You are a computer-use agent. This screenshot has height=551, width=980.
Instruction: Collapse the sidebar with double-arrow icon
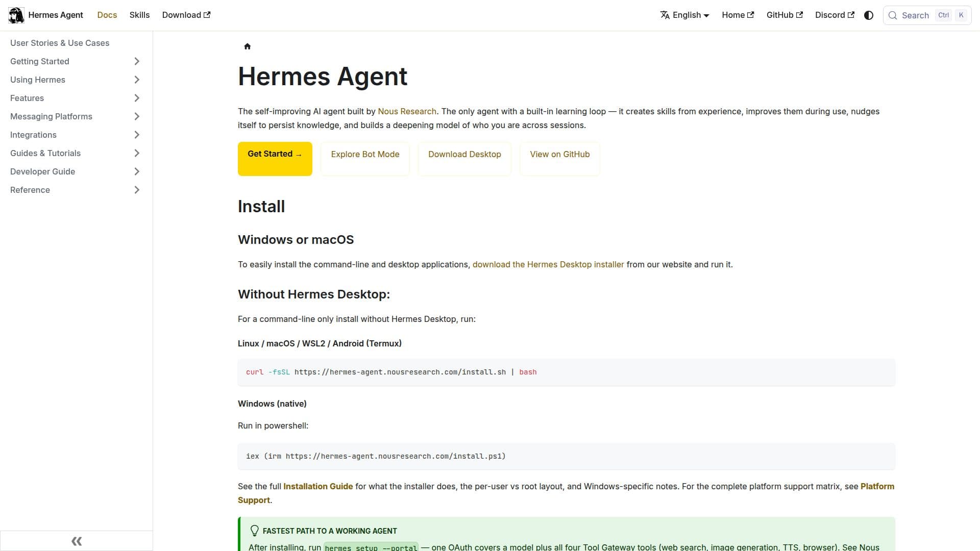(77, 541)
